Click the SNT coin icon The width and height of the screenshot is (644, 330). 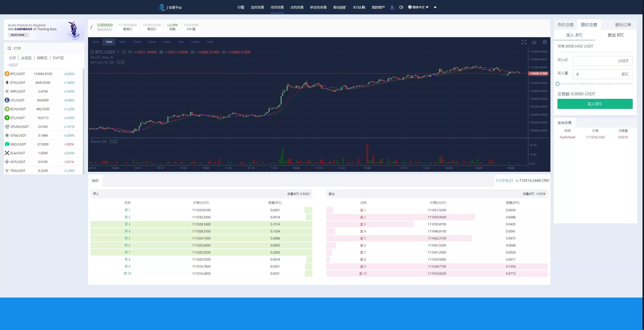point(7,162)
